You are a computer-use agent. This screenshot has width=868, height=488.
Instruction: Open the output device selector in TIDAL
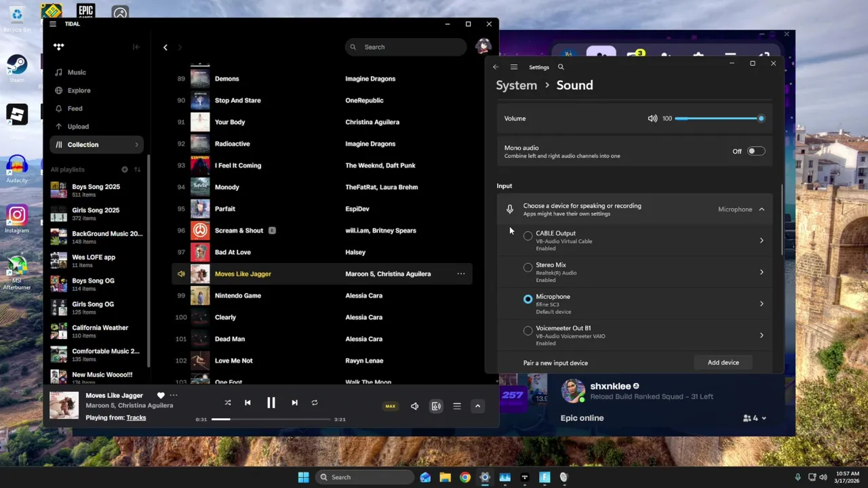point(436,406)
